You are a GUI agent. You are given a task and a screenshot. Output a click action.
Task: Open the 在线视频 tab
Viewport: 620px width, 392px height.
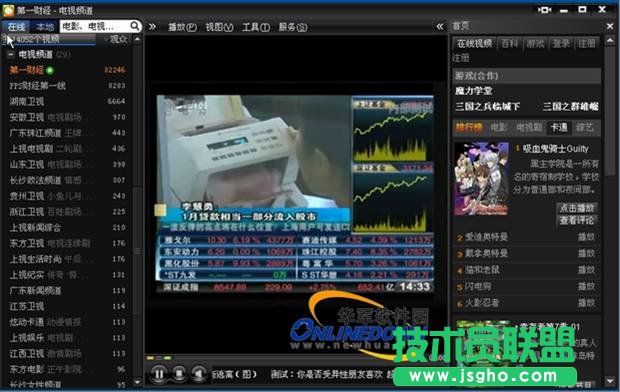pyautogui.click(x=474, y=43)
